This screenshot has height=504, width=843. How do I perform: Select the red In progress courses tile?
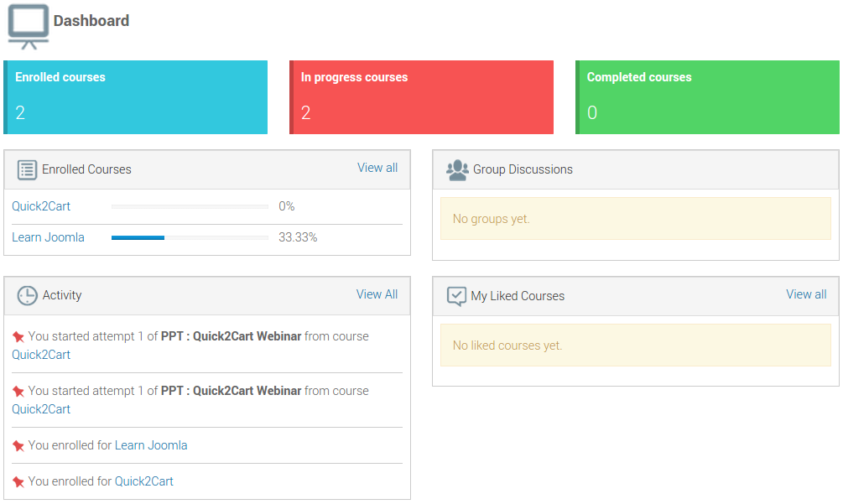(x=421, y=97)
